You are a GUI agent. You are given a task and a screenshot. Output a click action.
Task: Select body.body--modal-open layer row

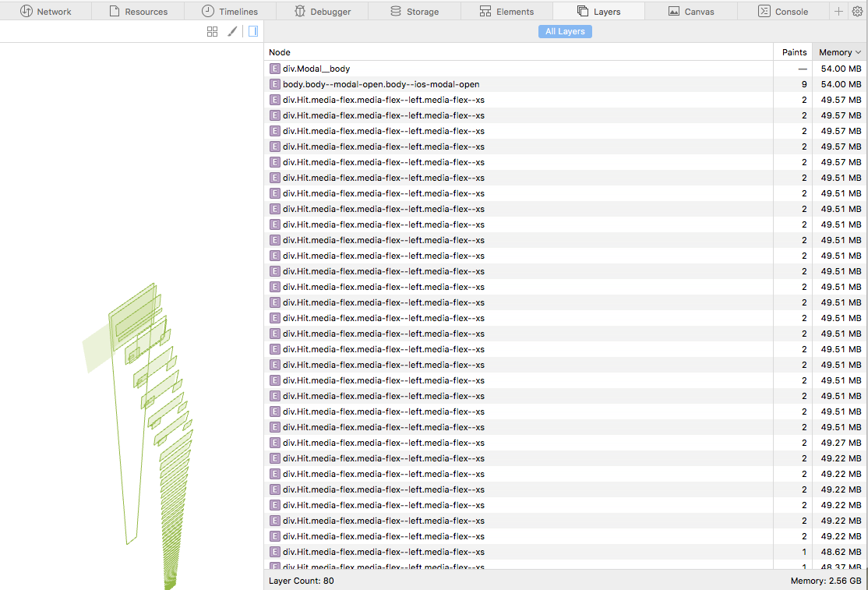click(x=565, y=84)
